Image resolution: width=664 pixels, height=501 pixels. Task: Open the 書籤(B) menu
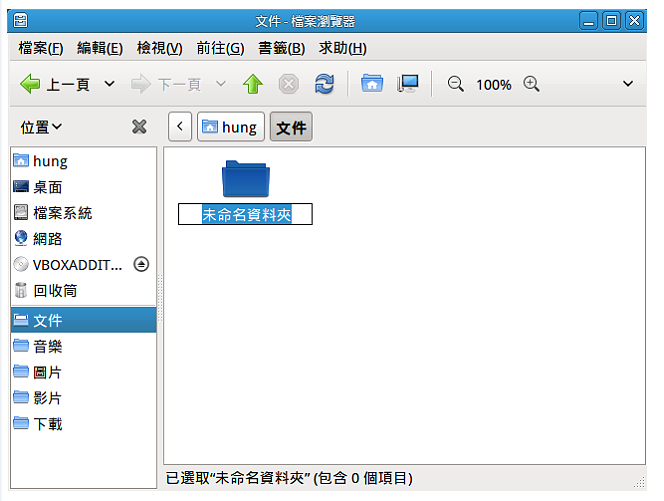(282, 48)
